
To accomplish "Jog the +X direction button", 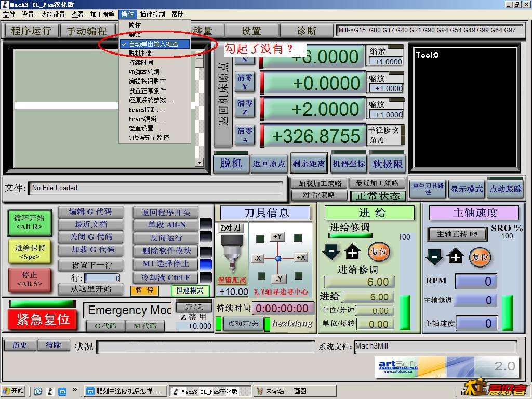I will pyautogui.click(x=301, y=258).
